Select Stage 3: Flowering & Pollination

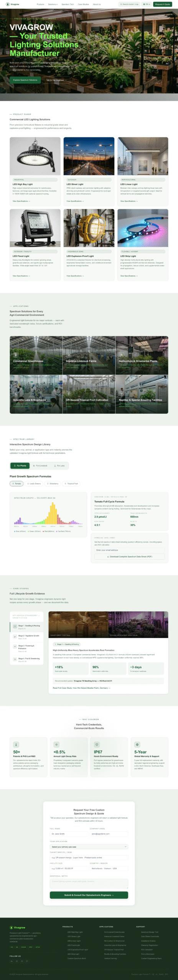(x=26, y=648)
